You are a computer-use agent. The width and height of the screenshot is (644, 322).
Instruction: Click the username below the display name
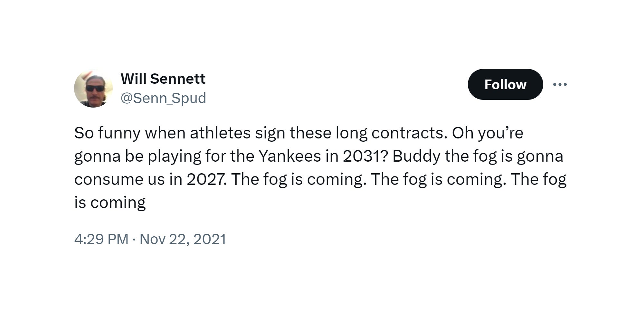click(x=164, y=98)
